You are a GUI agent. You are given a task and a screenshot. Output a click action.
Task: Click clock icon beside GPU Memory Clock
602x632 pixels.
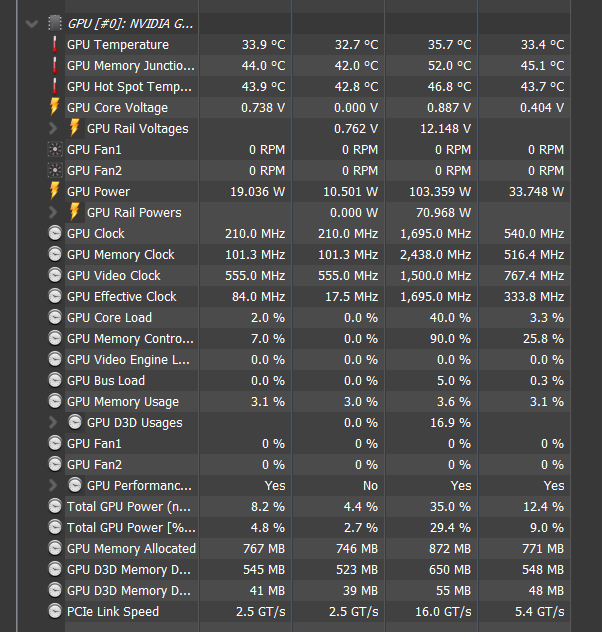55,254
